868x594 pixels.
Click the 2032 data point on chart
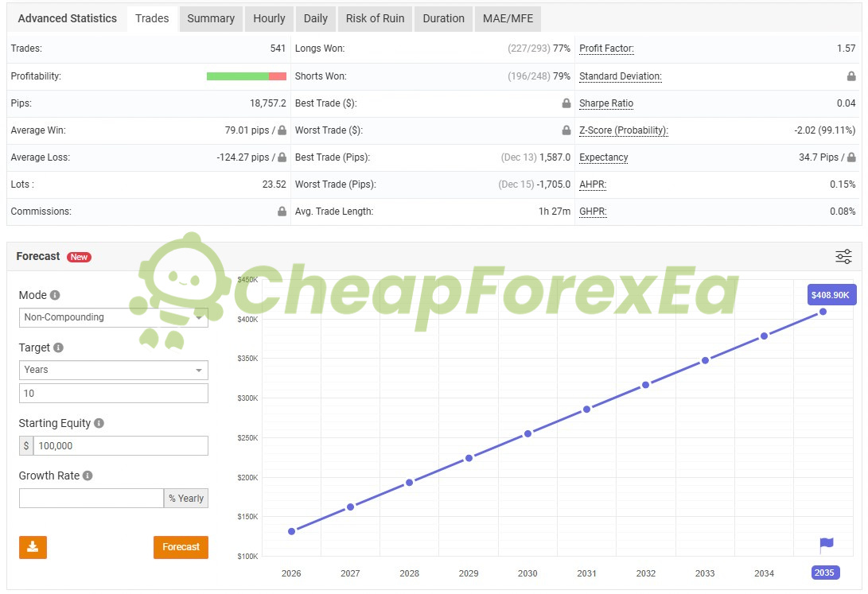(x=645, y=385)
